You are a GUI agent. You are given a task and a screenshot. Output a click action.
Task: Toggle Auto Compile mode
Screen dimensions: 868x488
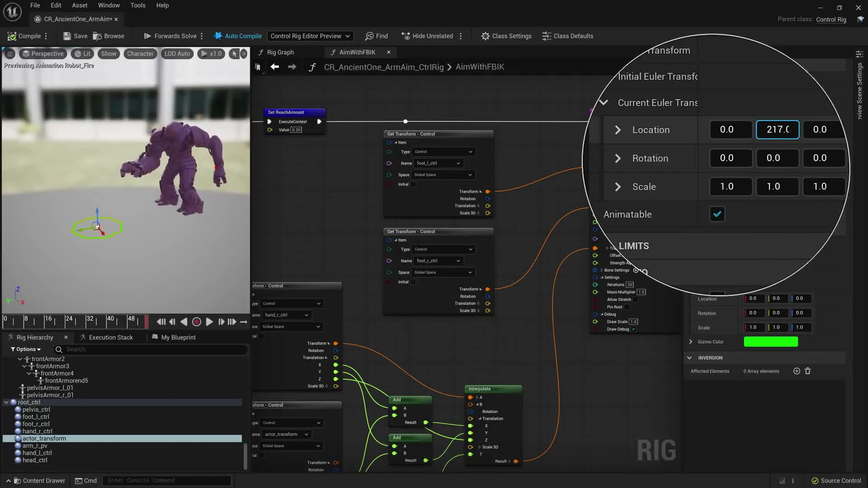238,36
